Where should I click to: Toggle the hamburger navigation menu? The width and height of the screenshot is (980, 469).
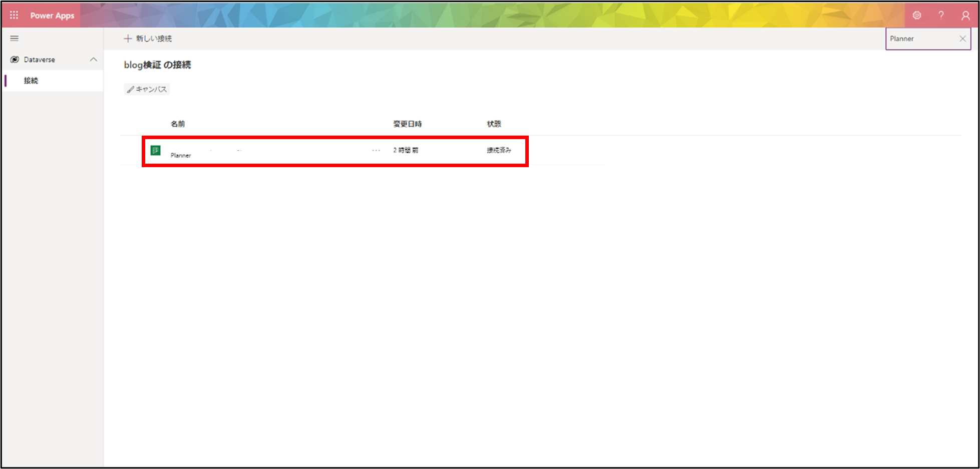(15, 38)
